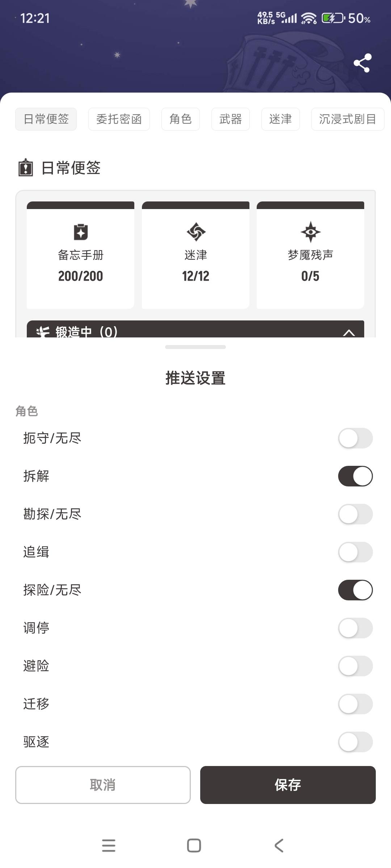Tap the 梦魇残声 eye-star icon
Image resolution: width=391 pixels, height=868 pixels.
click(x=310, y=232)
